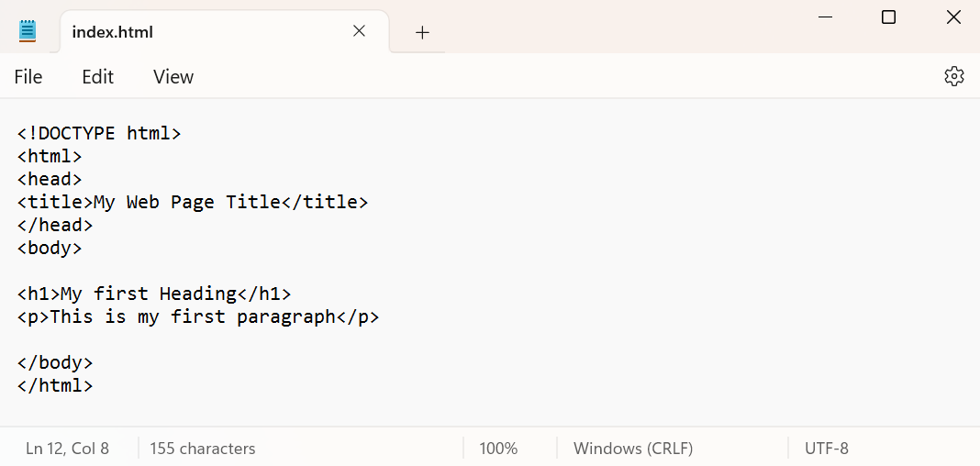
Task: Close the index.html tab
Action: click(359, 31)
